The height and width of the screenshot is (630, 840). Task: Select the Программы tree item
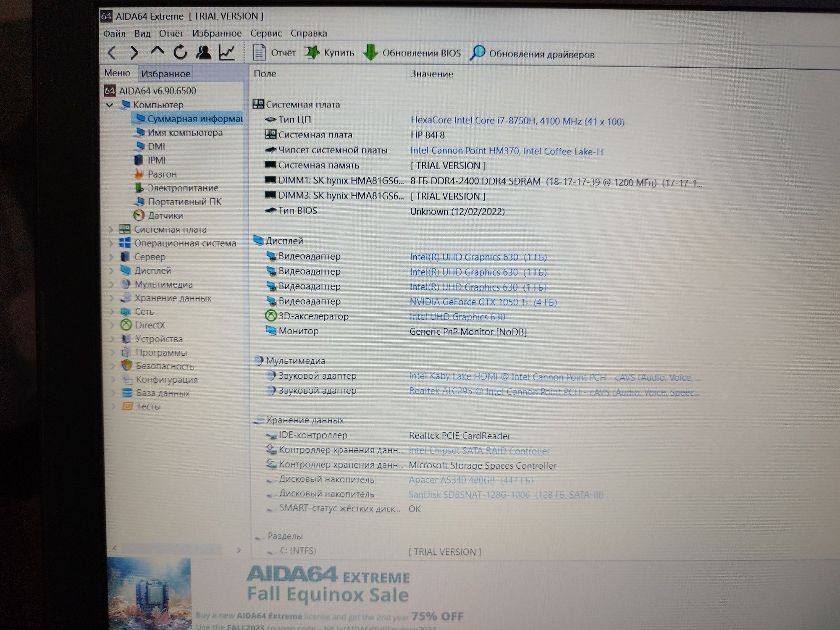point(154,352)
